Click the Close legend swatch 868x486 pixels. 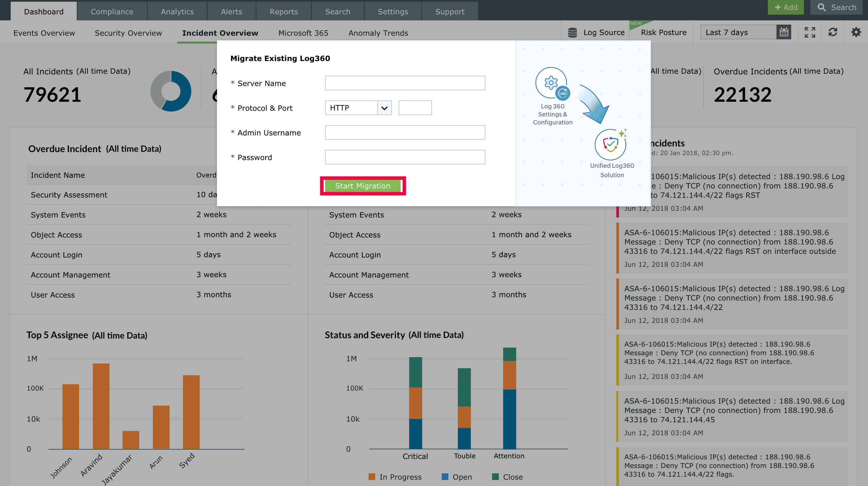coord(495,477)
